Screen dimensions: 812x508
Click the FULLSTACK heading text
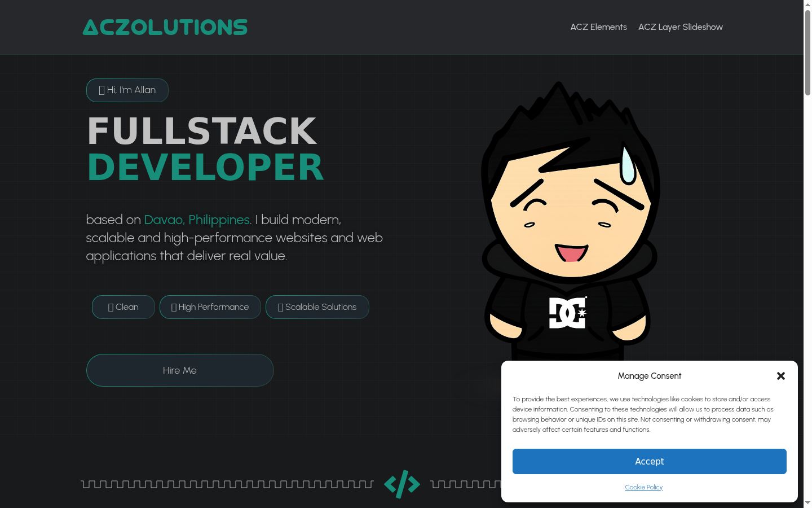(x=202, y=131)
